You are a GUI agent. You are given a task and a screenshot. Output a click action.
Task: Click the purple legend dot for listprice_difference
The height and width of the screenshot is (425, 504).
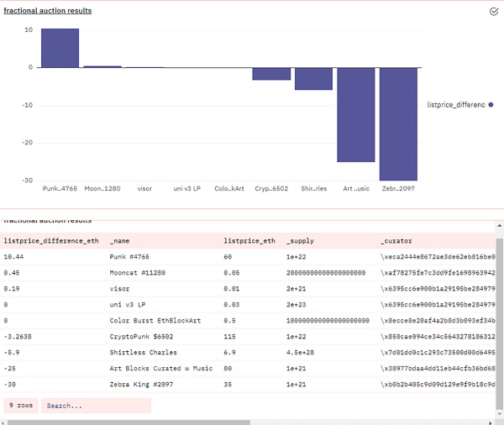pyautogui.click(x=491, y=104)
